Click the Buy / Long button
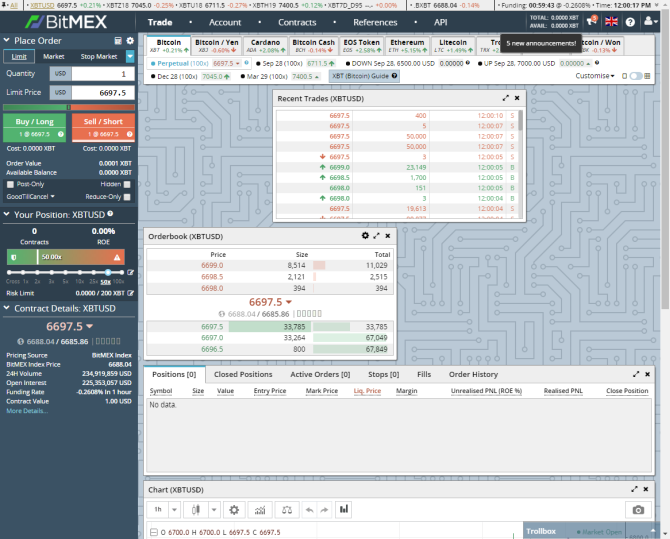 tap(35, 127)
